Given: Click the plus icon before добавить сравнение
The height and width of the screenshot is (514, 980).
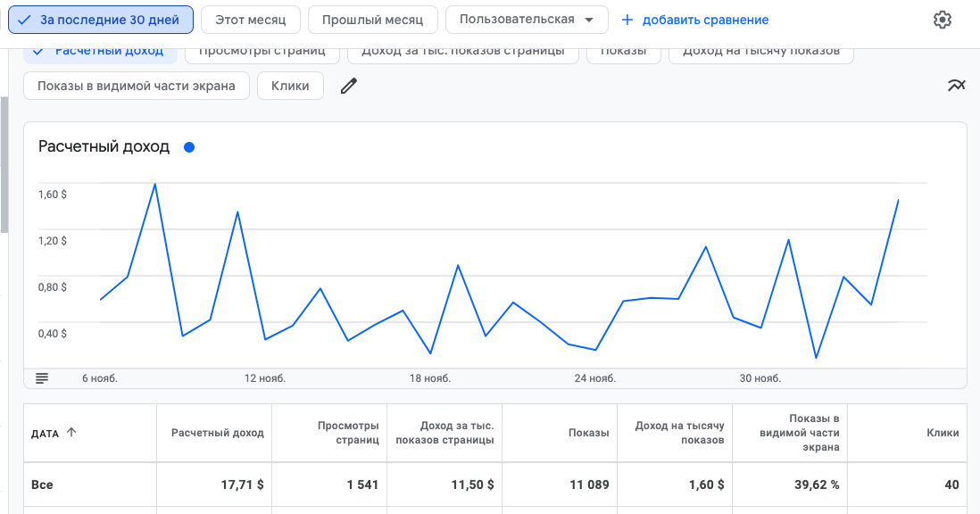Looking at the screenshot, I should click(627, 20).
